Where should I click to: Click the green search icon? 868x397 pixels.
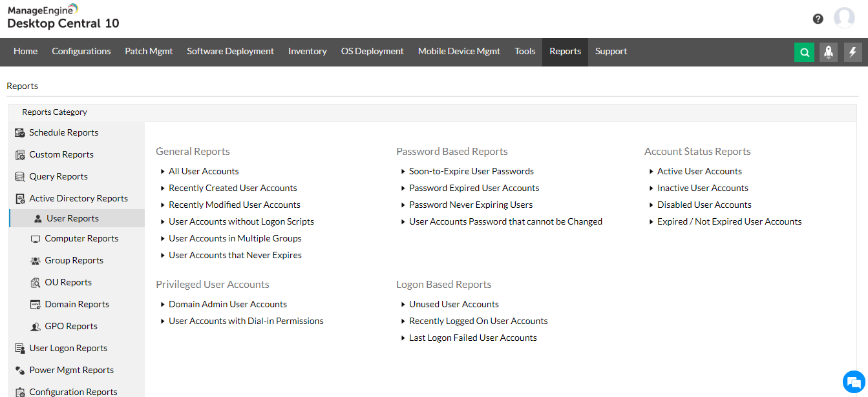(x=804, y=52)
